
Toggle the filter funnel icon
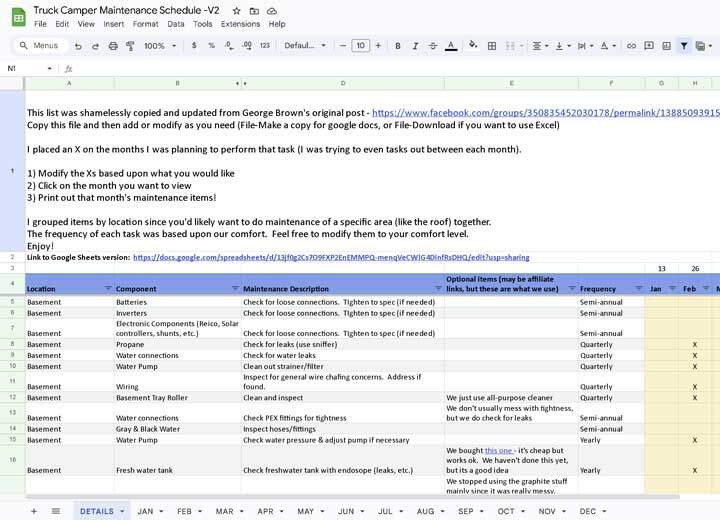684,45
